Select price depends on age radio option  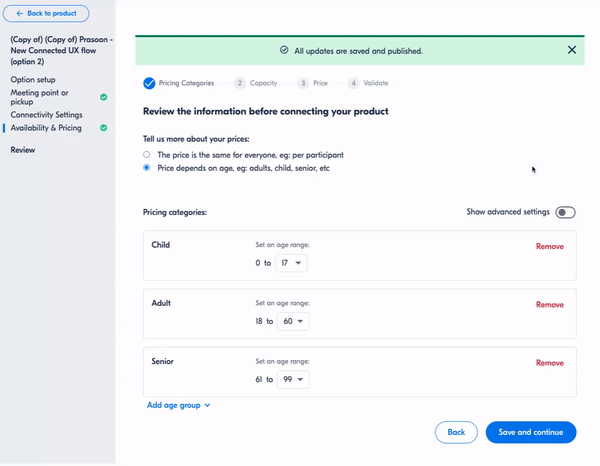point(147,168)
